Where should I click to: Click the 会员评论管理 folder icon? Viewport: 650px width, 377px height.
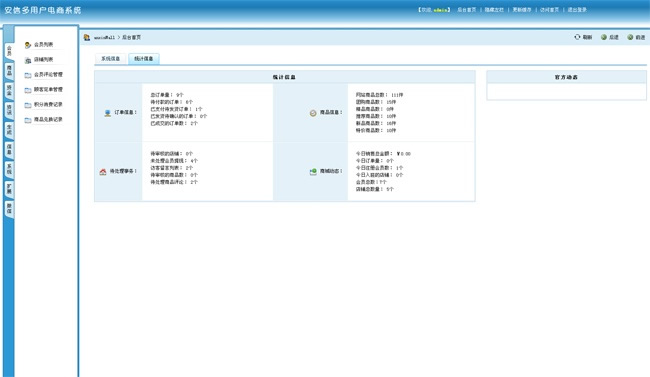pos(28,75)
